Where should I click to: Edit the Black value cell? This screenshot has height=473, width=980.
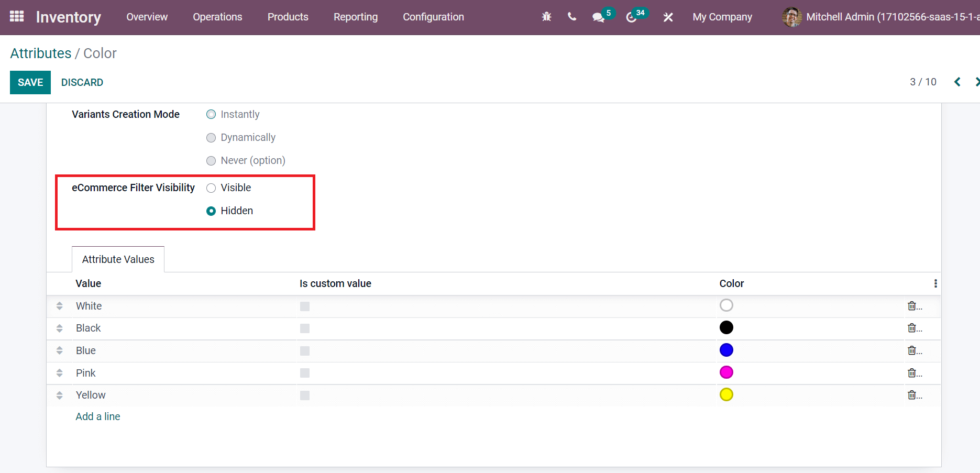coord(184,328)
